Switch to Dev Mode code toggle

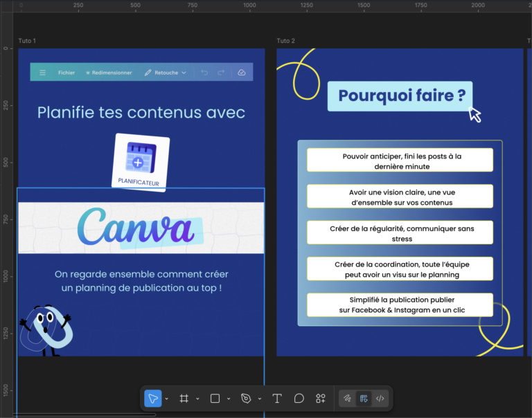click(380, 399)
